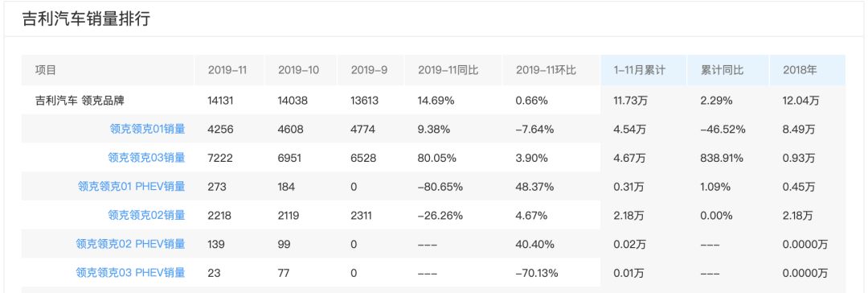Open the 领克领克02 PHEV销量 link
The height and width of the screenshot is (293, 868).
click(131, 244)
